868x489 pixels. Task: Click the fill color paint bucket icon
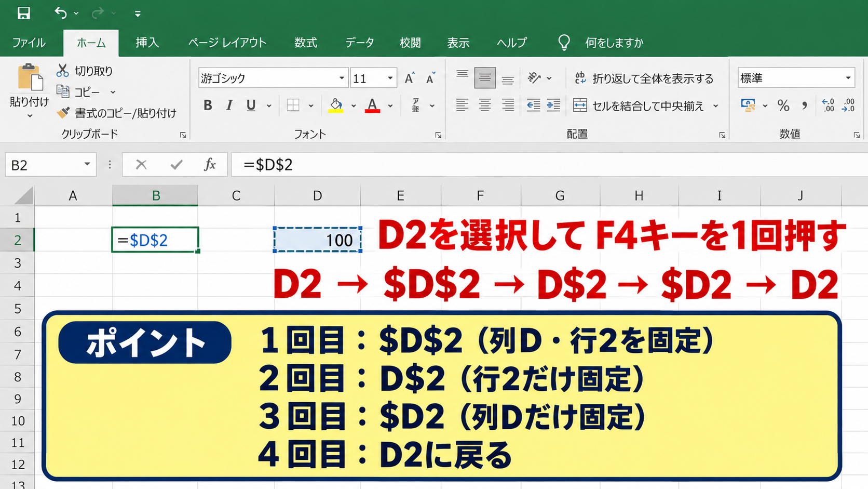click(336, 105)
